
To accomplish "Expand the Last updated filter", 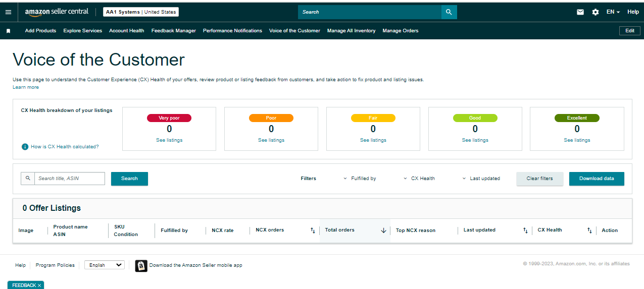I will coord(481,179).
